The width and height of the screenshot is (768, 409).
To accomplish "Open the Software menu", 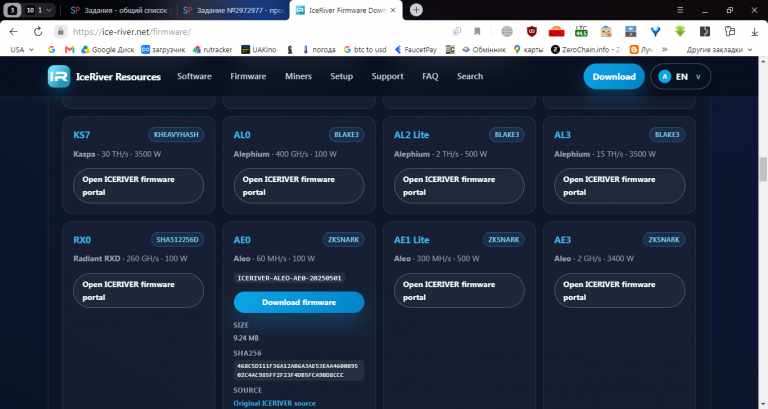I will [194, 76].
